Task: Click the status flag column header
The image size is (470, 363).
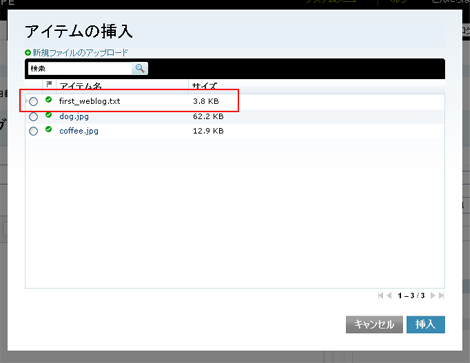Action: 49,85
